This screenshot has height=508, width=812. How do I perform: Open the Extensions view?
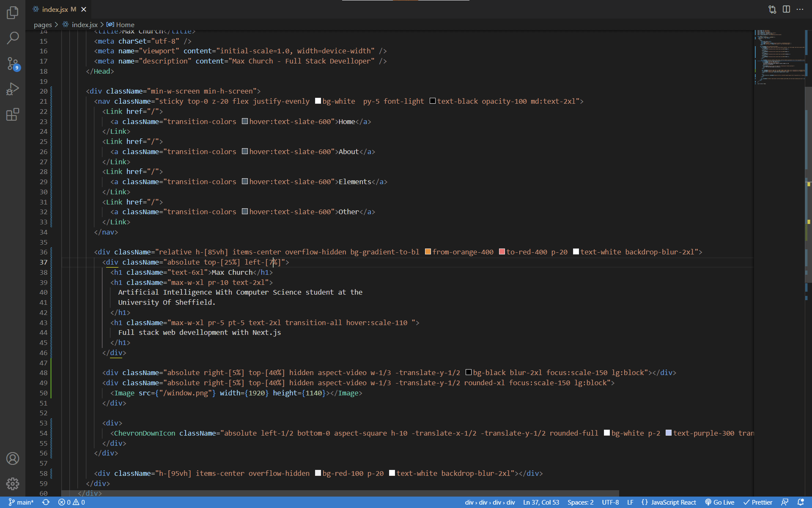click(13, 114)
